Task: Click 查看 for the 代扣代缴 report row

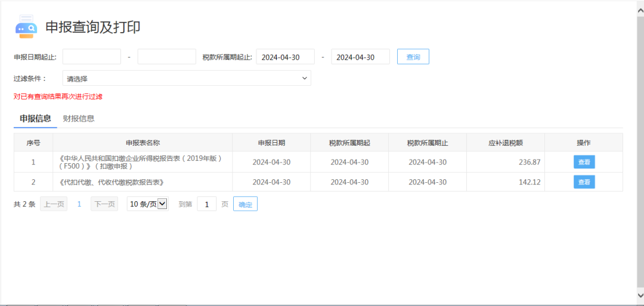Action: [x=584, y=182]
